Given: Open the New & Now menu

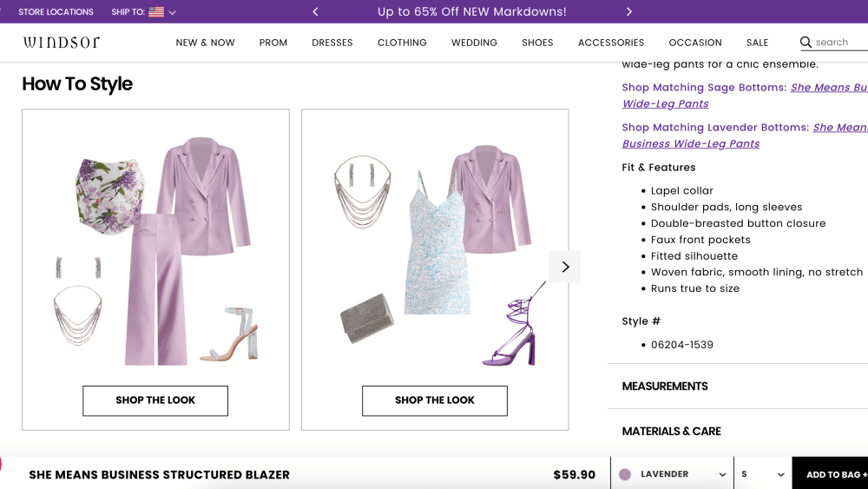Looking at the screenshot, I should [x=206, y=43].
